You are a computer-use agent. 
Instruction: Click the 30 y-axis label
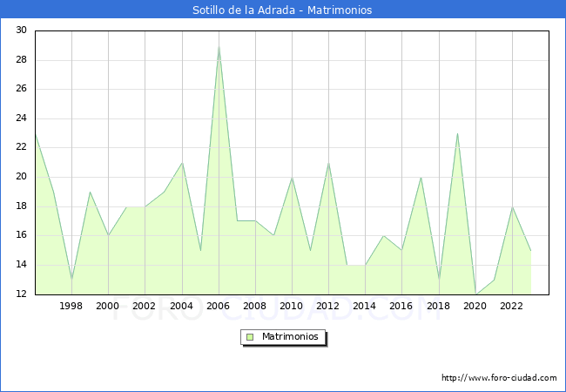tap(21, 30)
